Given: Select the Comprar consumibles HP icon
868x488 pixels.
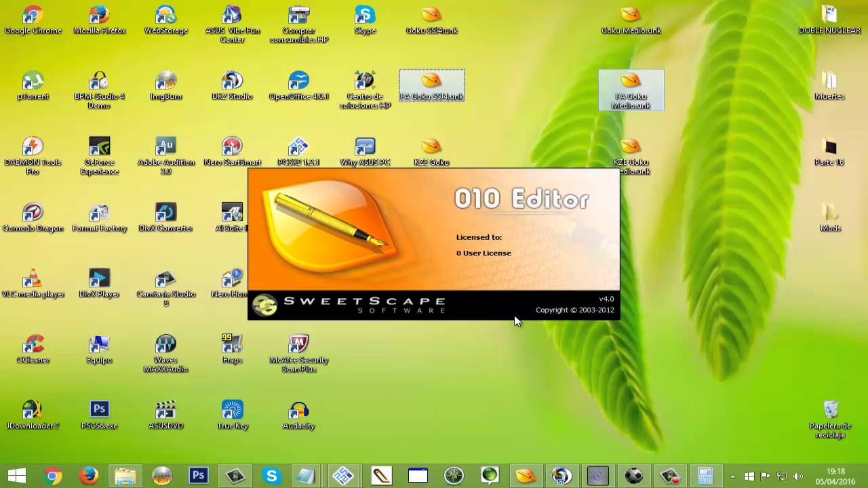Looking at the screenshot, I should pos(298,24).
